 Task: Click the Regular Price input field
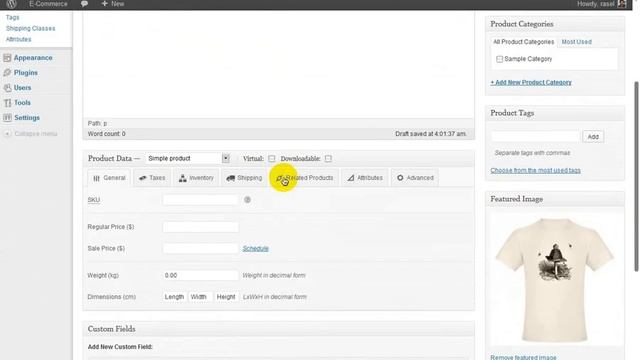(200, 227)
